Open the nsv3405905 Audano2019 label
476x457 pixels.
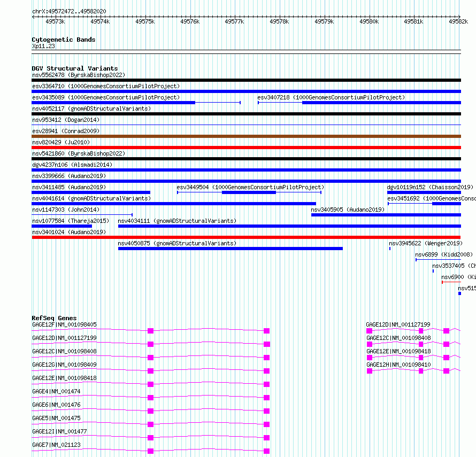point(348,210)
